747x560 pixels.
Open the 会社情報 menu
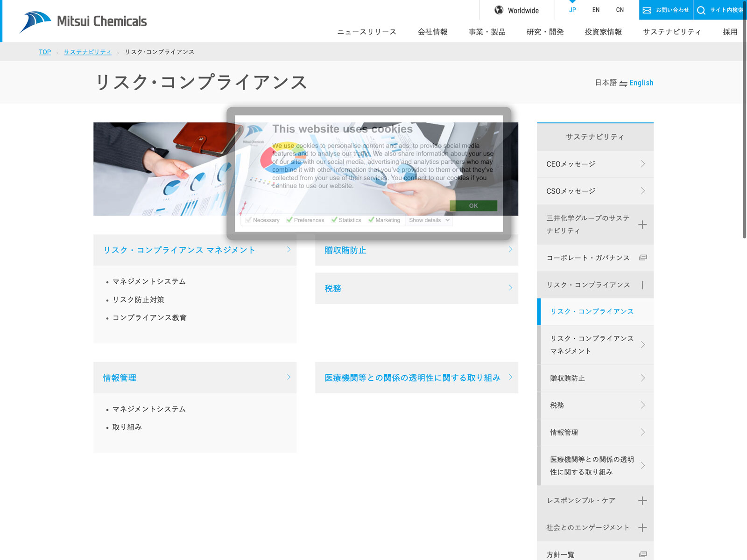pyautogui.click(x=432, y=32)
